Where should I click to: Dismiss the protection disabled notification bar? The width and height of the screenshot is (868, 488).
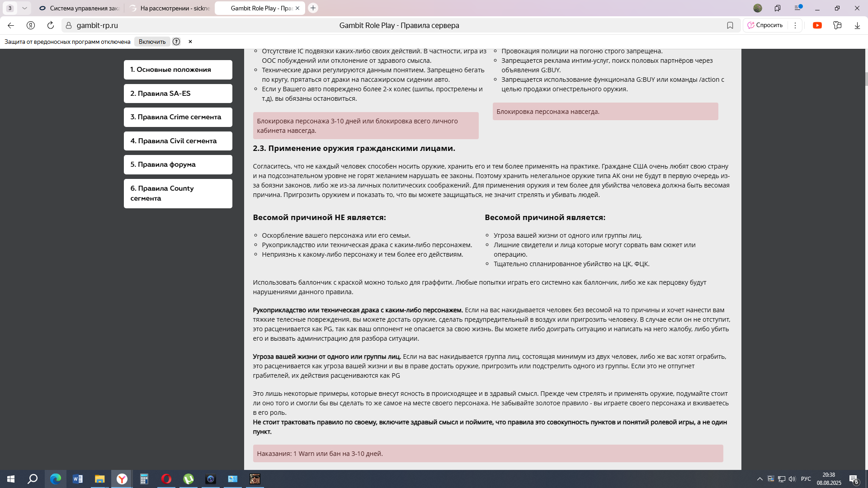pos(190,42)
